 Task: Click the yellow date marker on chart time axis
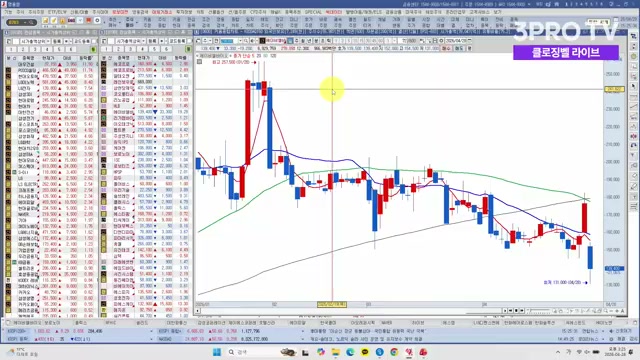pos(332,304)
